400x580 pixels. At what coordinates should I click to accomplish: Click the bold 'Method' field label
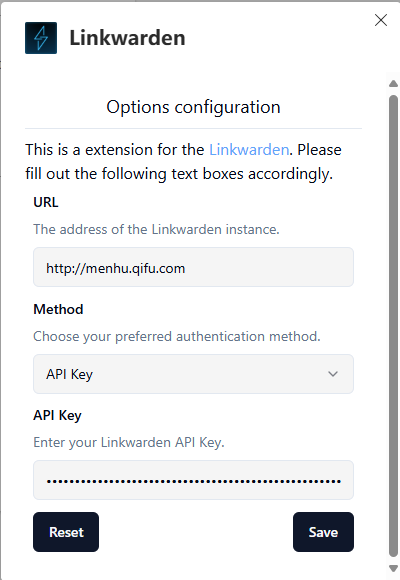pos(58,309)
